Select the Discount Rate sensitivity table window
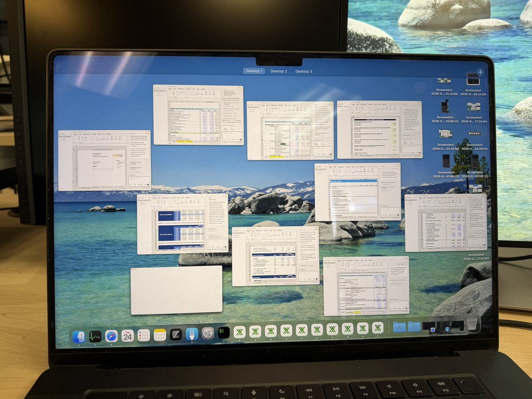 pyautogui.click(x=183, y=224)
